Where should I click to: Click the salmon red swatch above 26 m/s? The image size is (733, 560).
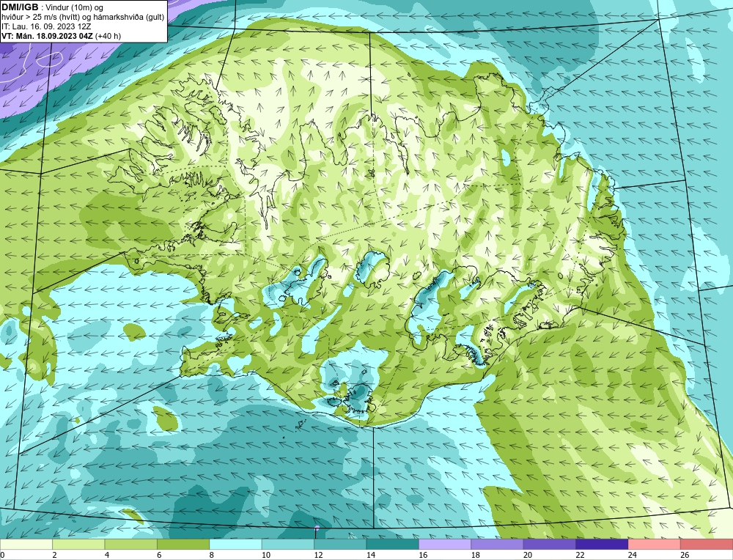[x=707, y=544]
